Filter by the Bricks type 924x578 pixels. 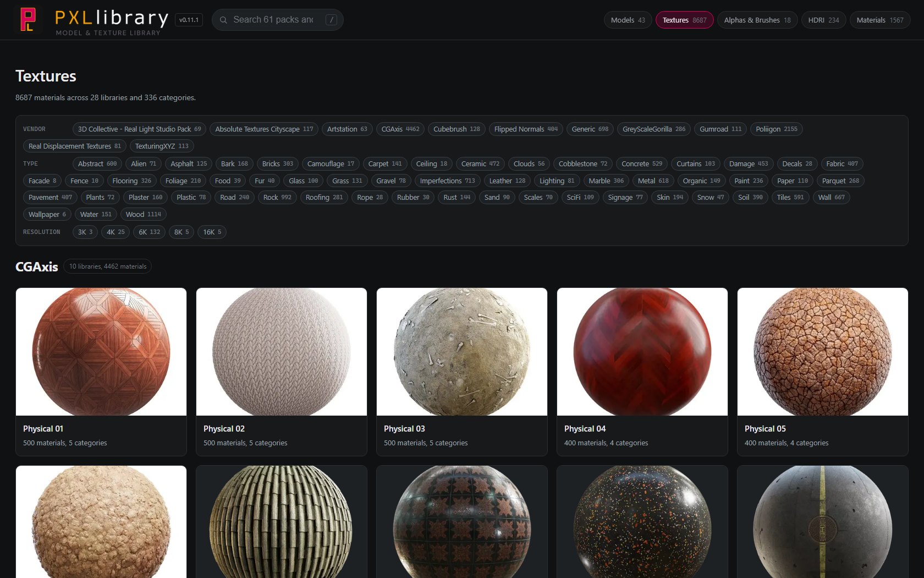pos(278,164)
